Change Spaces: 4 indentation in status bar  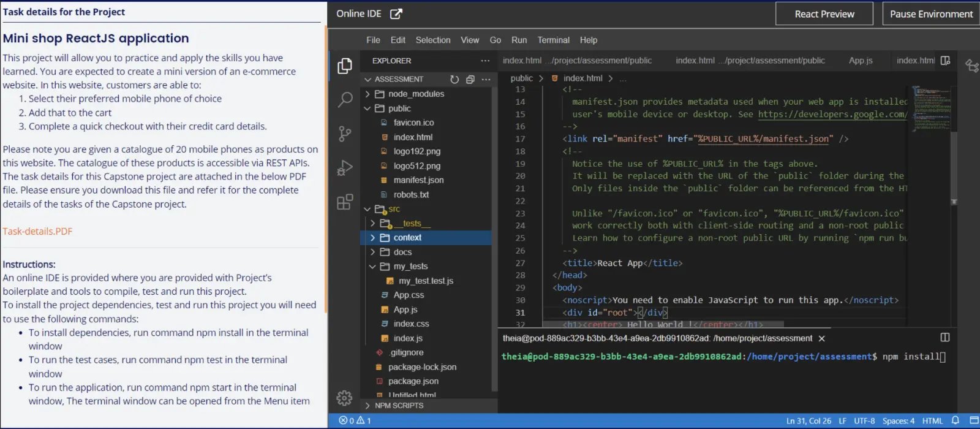[899, 421]
